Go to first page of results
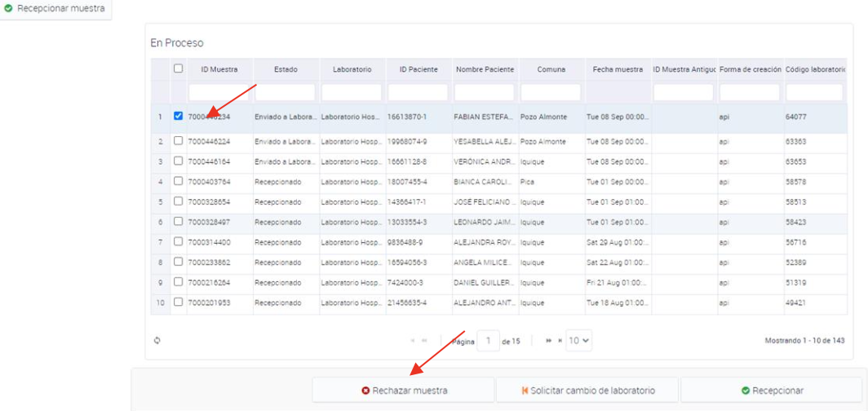The width and height of the screenshot is (868, 411). click(x=413, y=341)
